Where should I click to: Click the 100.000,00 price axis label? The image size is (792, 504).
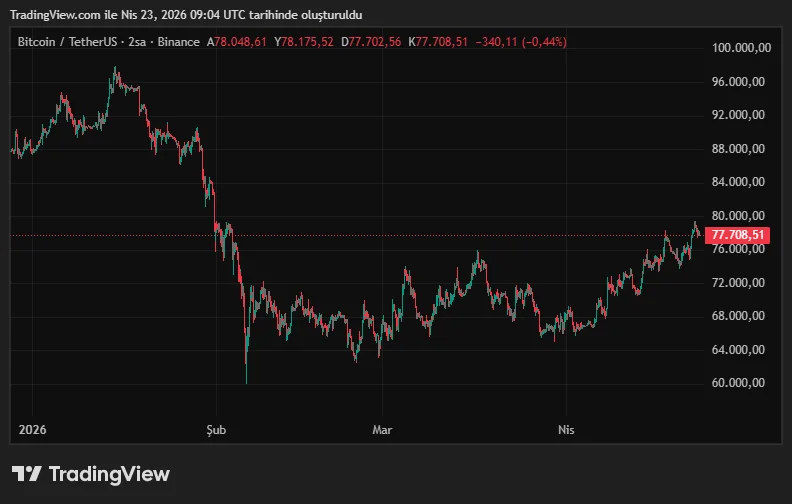click(740, 48)
